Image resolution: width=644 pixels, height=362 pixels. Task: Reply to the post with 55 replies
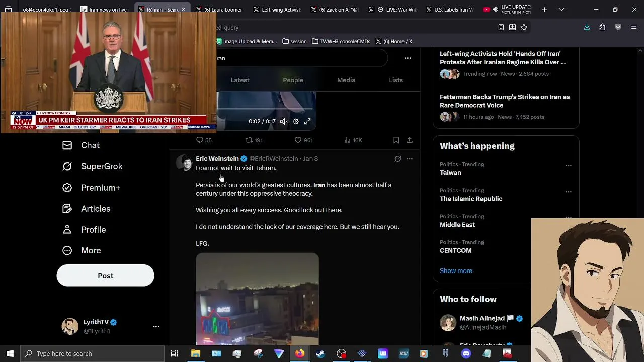[204, 140]
